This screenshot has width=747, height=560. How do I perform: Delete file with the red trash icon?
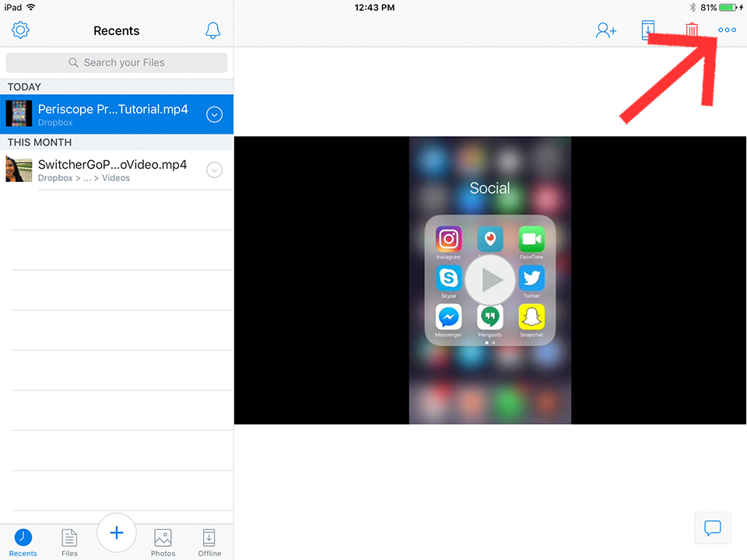pos(691,30)
